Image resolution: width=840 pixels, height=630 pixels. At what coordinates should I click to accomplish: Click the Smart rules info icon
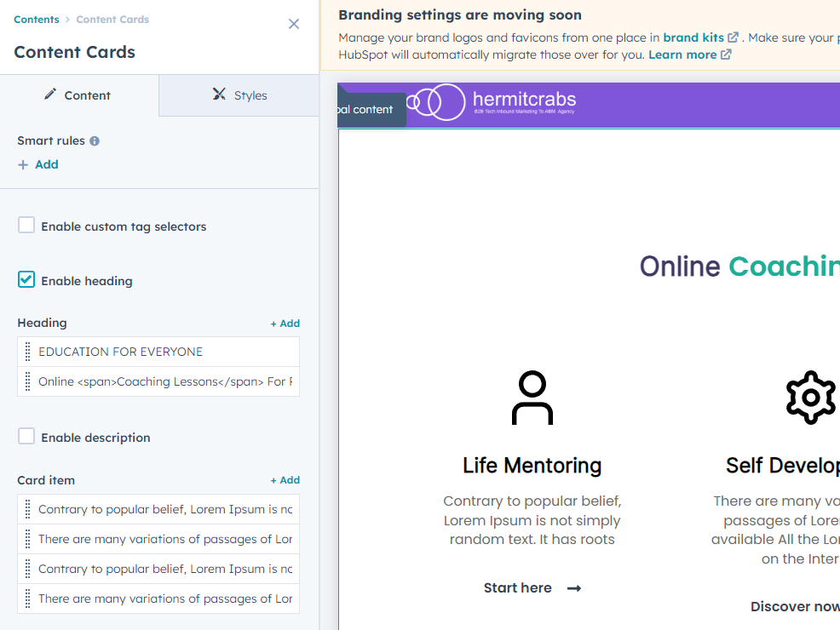[x=95, y=140]
